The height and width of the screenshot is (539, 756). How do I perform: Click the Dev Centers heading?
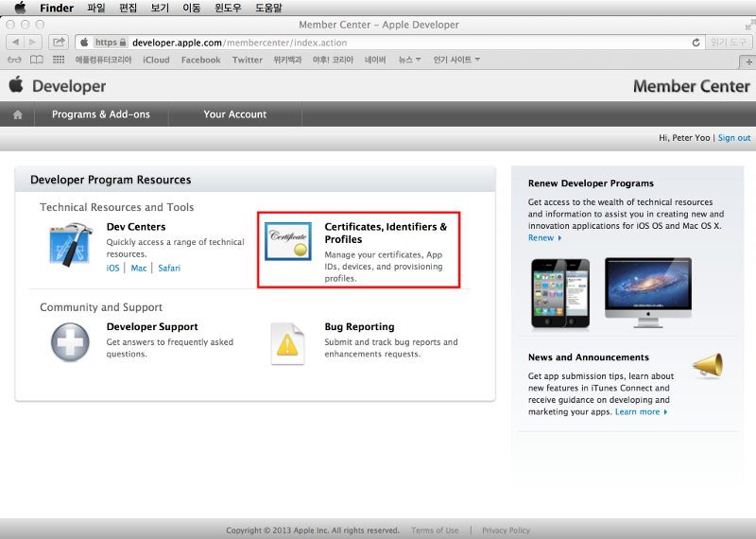(x=136, y=227)
